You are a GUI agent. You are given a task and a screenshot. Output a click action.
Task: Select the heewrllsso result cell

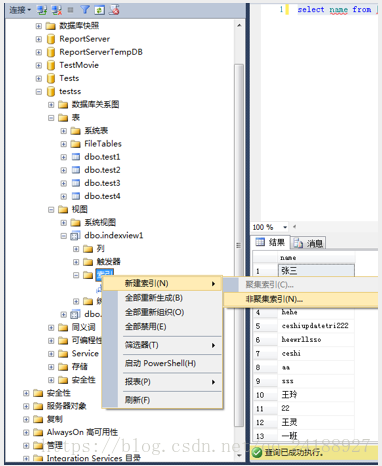click(316, 339)
